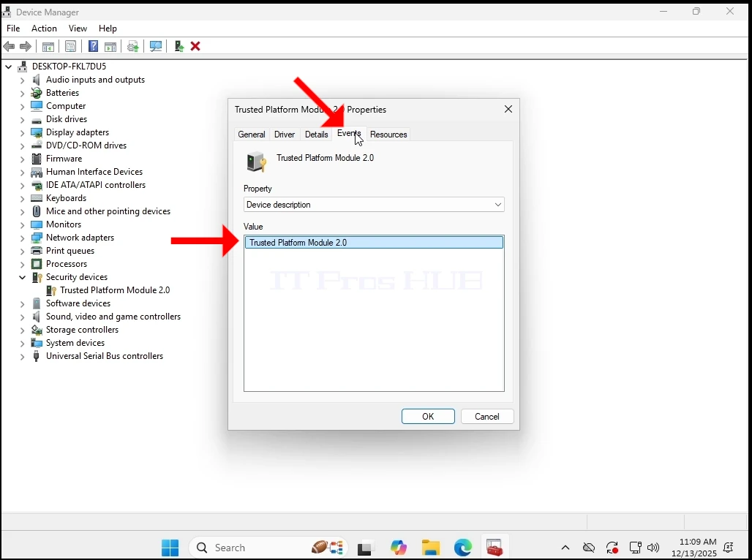
Task: Open the Action menu
Action: (x=44, y=29)
